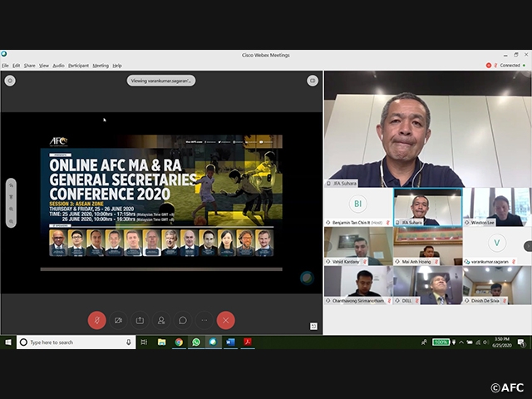Screen dimensions: 532x399
Task: Click the round icon at top-left of shared view
Action: tap(10, 81)
